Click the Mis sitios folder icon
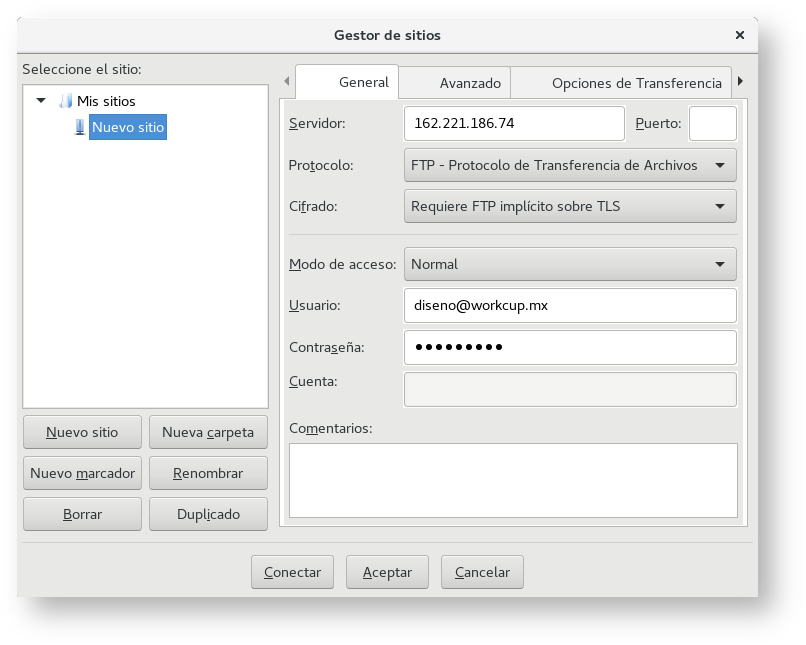This screenshot has width=806, height=645. coord(66,101)
